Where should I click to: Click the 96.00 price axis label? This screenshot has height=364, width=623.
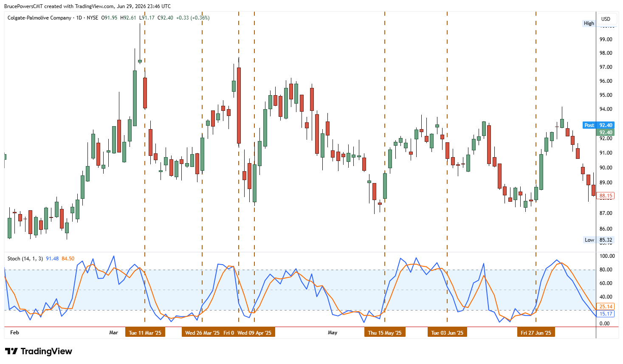point(606,81)
